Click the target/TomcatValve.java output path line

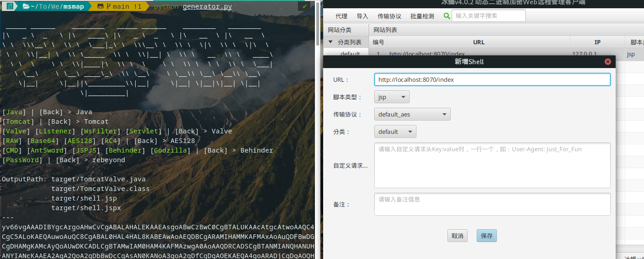(98, 179)
